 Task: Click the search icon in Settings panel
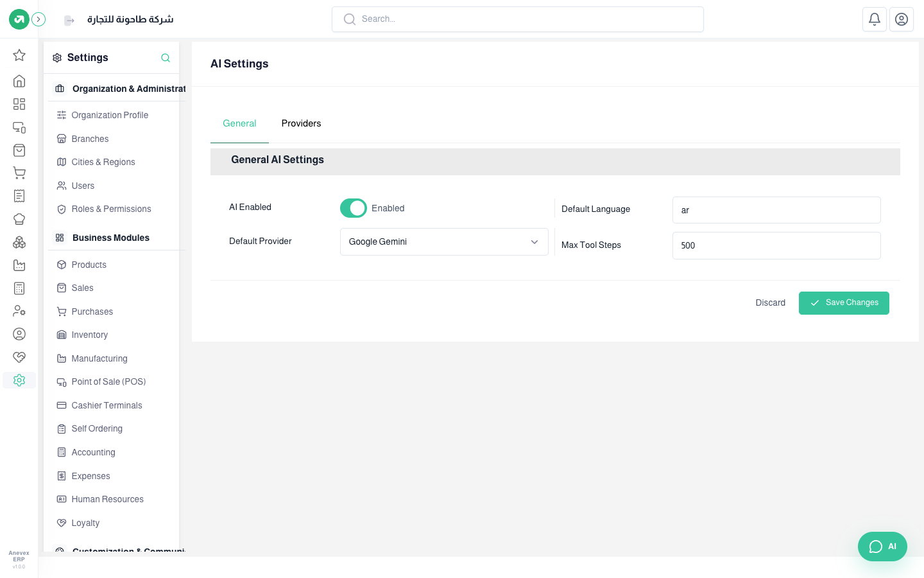(x=166, y=58)
